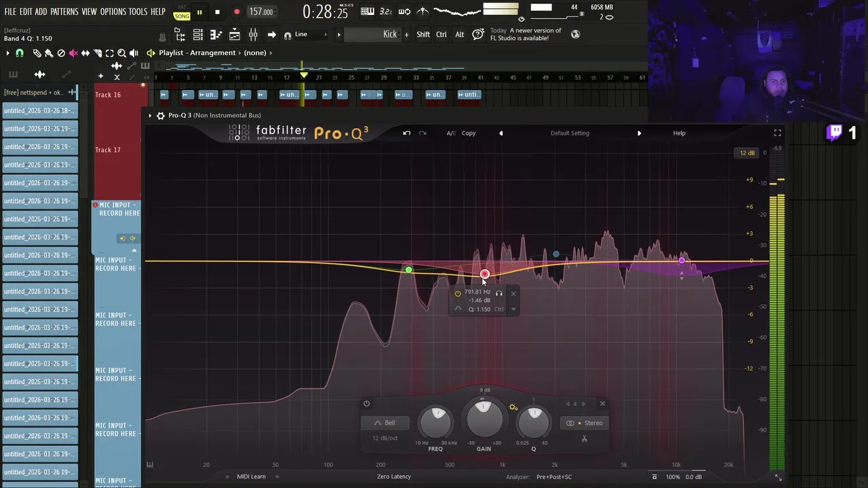
Task: Open the FILE menu
Action: tap(10, 12)
